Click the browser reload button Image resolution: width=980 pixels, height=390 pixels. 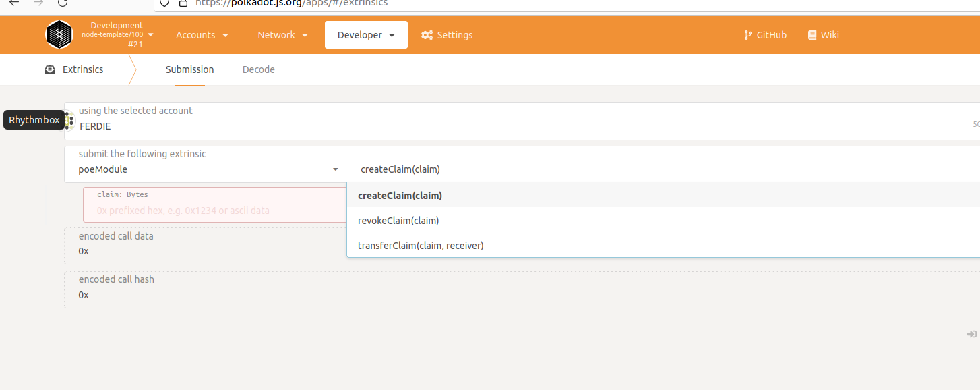coord(63,3)
